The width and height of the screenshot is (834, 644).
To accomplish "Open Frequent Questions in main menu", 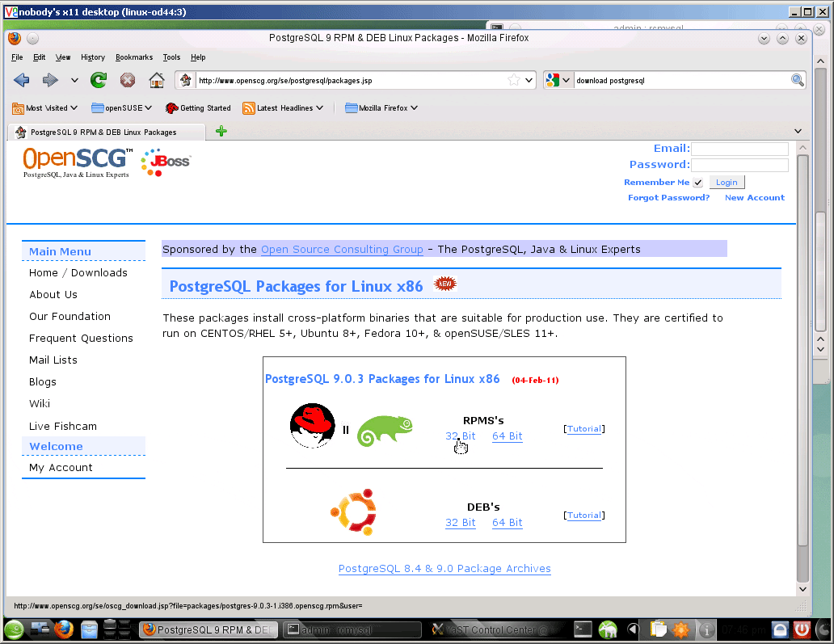I will tap(81, 339).
